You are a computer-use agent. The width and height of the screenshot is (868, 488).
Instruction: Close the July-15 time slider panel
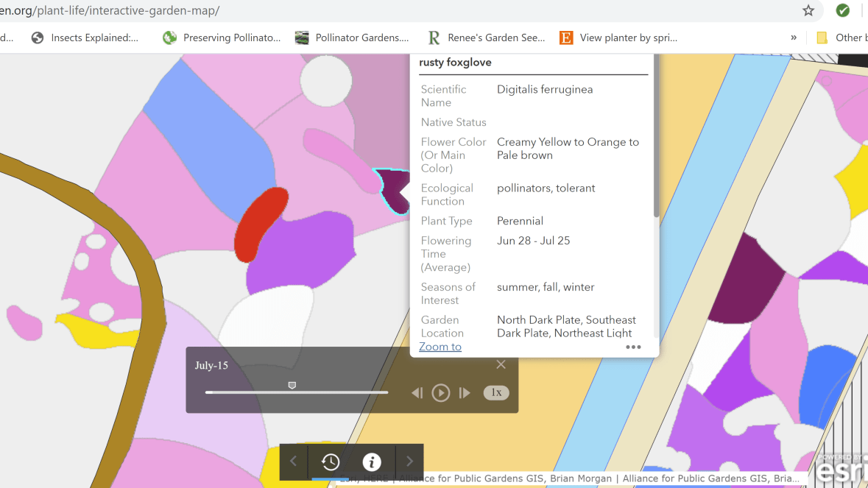coord(501,364)
